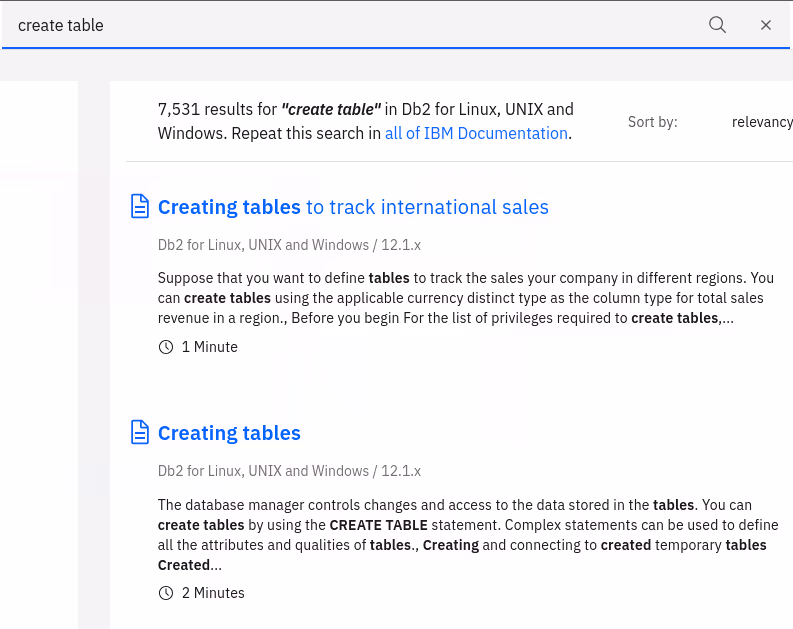Click document icon beside international sales result
793x629 pixels.
coord(140,206)
